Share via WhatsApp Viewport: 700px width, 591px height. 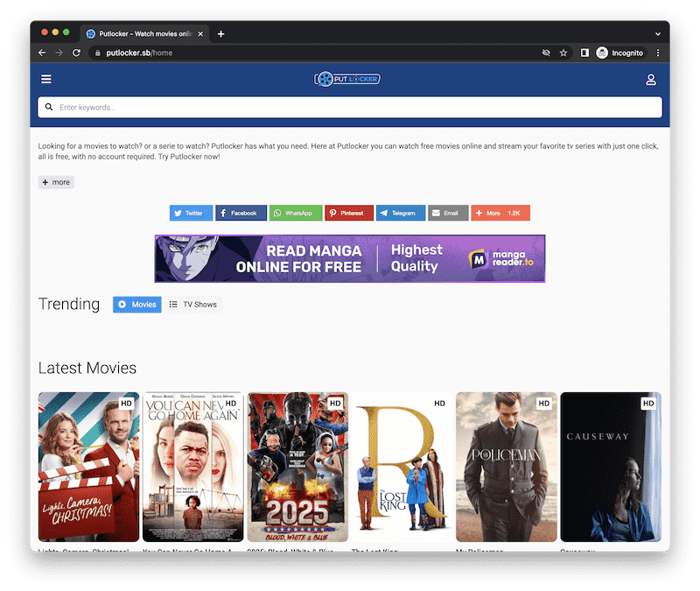point(296,213)
